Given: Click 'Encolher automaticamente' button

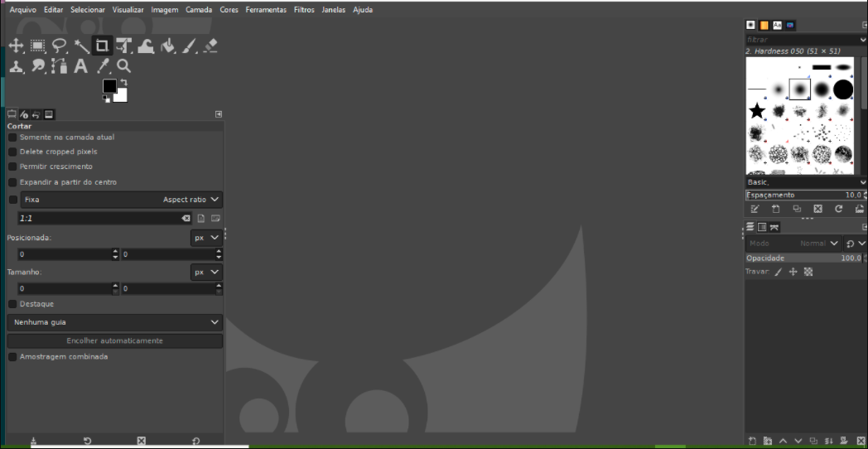Looking at the screenshot, I should [x=115, y=341].
